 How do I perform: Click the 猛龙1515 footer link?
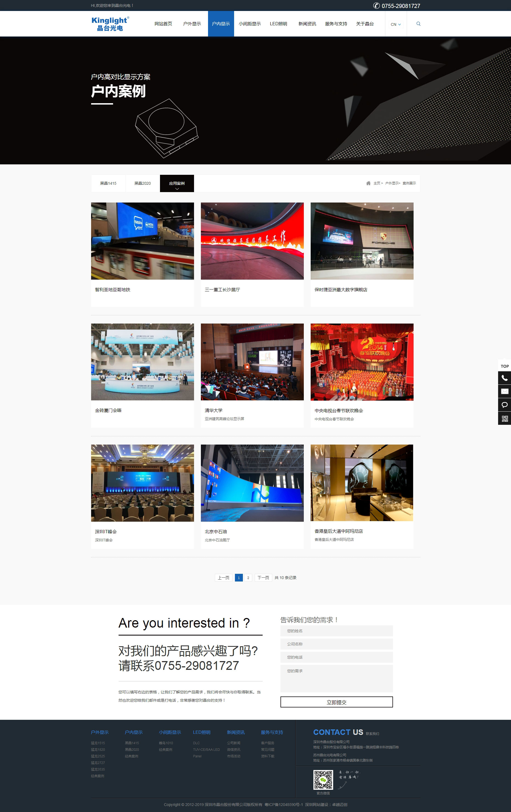coord(98,743)
